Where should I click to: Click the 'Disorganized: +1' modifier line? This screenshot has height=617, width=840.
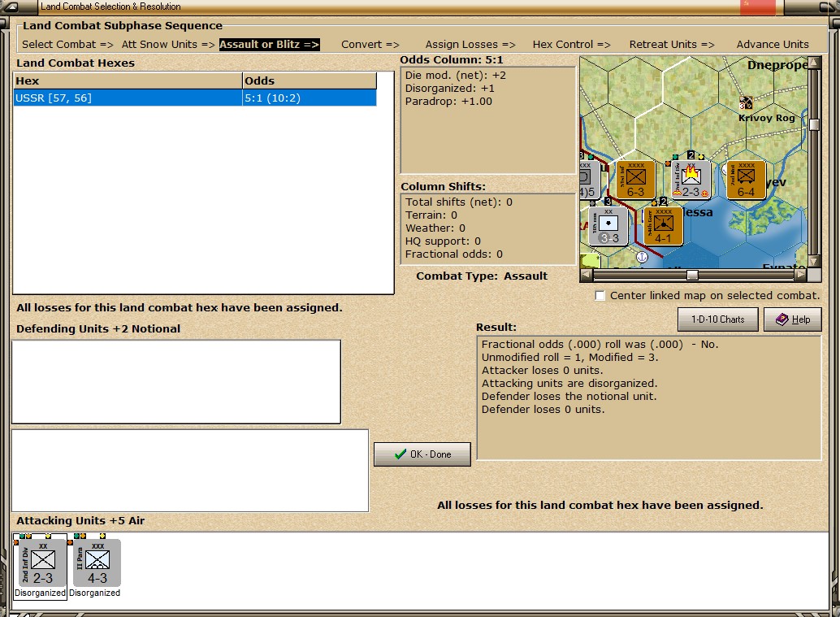click(449, 89)
